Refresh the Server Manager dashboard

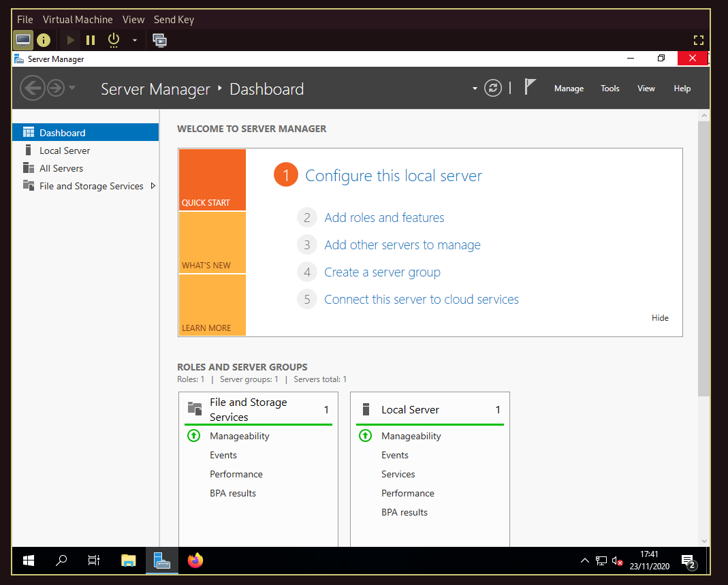point(493,88)
